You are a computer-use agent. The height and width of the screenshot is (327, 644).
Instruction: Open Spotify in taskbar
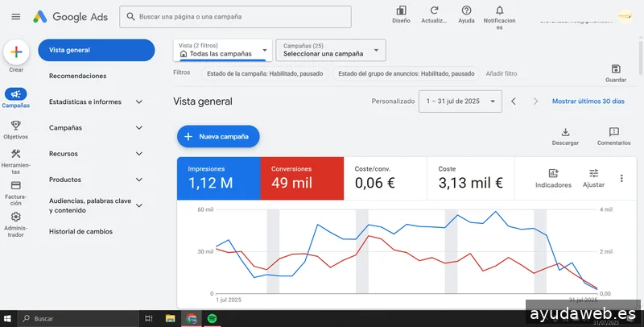click(x=212, y=318)
